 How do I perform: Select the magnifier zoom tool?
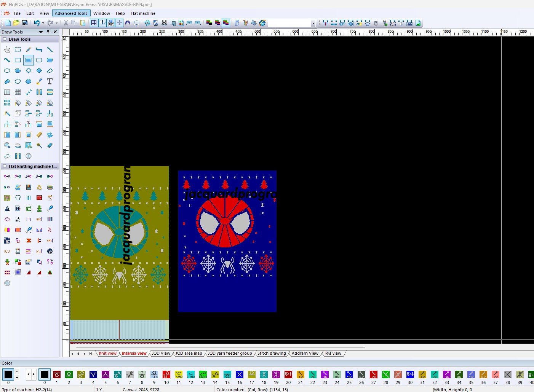tap(7, 145)
